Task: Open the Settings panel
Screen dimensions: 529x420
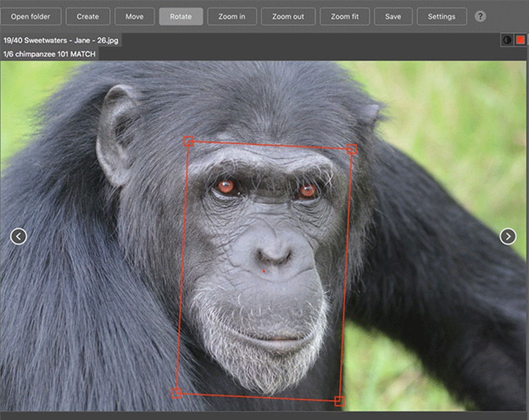Action: point(441,17)
